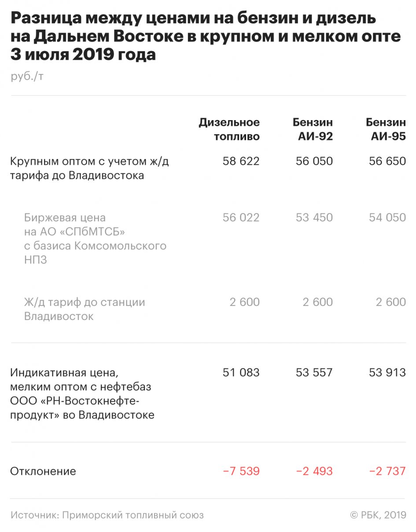Click the diesel large wholesale value 58 622
This screenshot has height=532, width=416.
[x=241, y=161]
